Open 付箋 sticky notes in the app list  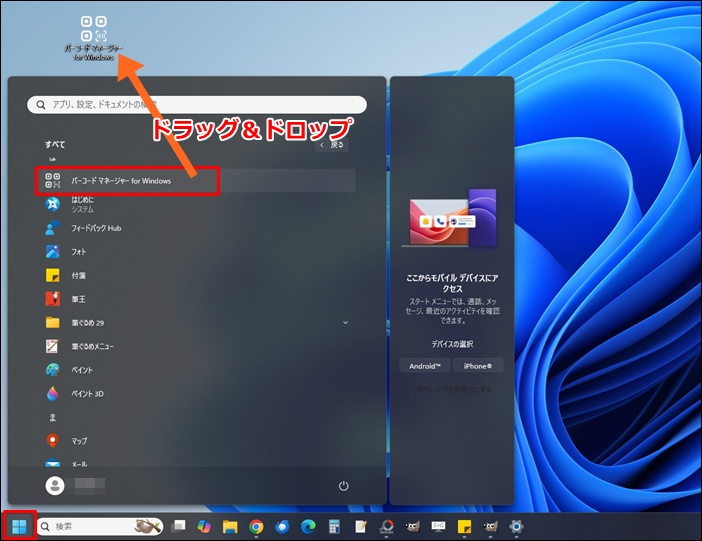point(196,275)
